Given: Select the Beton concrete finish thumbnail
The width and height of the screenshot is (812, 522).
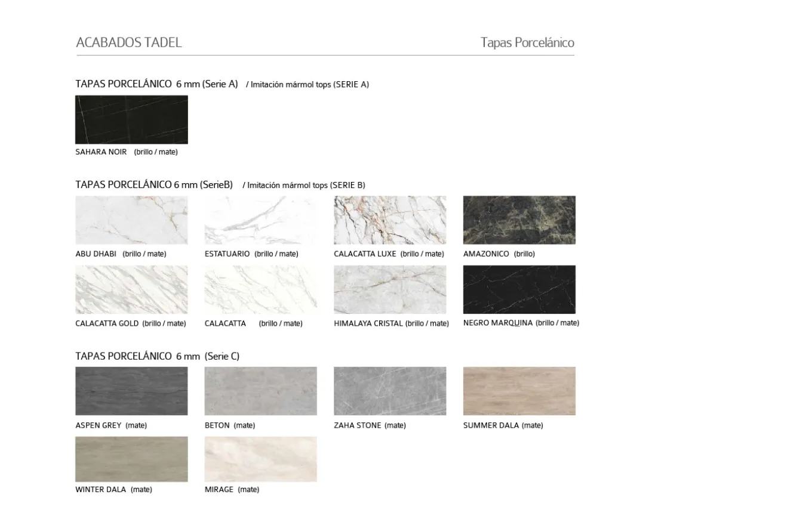Looking at the screenshot, I should 260,391.
